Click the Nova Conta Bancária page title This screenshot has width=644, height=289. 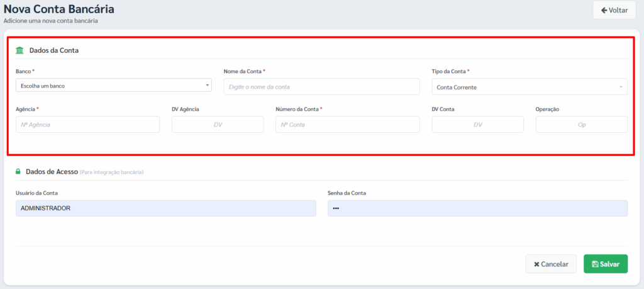pos(59,9)
